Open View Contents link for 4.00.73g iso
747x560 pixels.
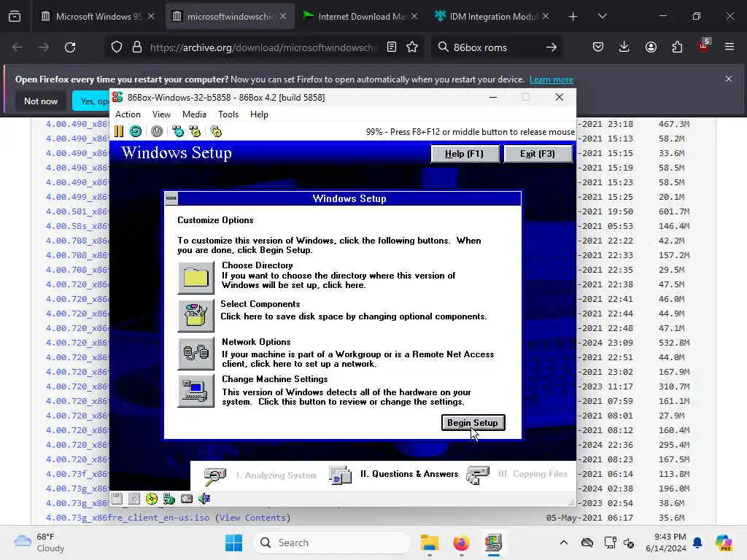pos(252,517)
